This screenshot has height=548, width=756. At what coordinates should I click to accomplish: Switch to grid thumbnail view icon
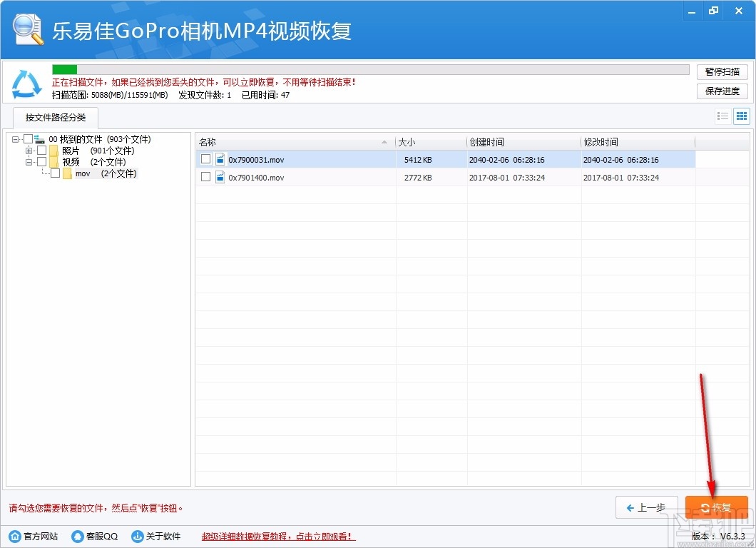[742, 116]
